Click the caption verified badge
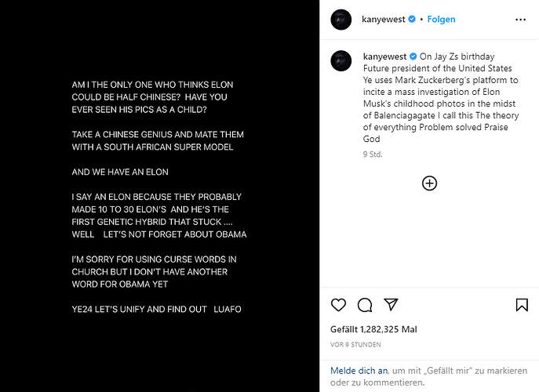The height and width of the screenshot is (392, 539). [x=413, y=56]
